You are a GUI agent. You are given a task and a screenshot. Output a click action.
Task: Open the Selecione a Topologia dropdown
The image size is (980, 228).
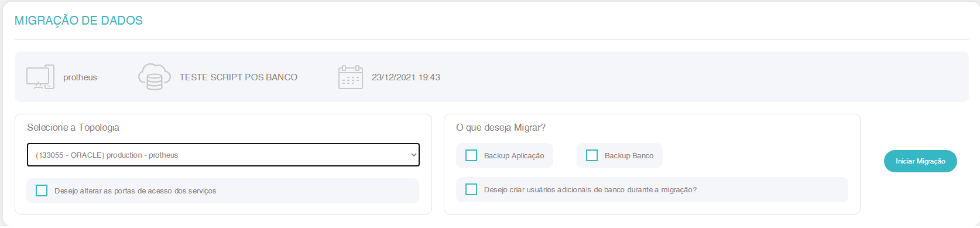[223, 155]
